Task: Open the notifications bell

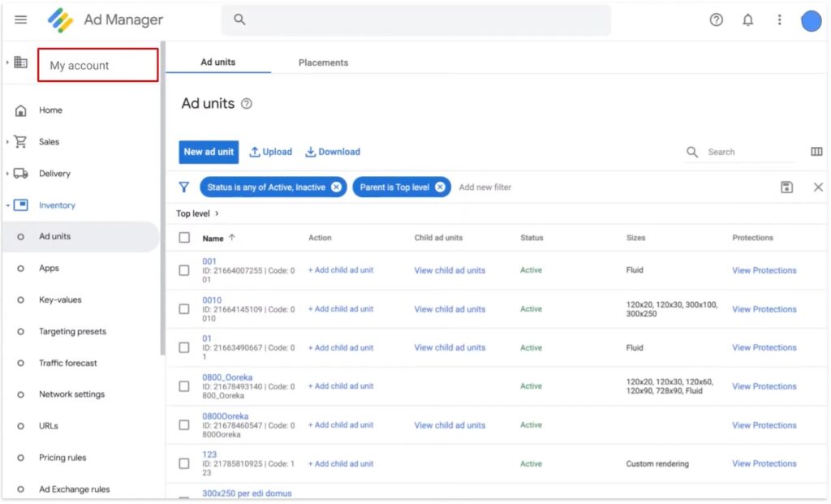Action: [x=748, y=20]
